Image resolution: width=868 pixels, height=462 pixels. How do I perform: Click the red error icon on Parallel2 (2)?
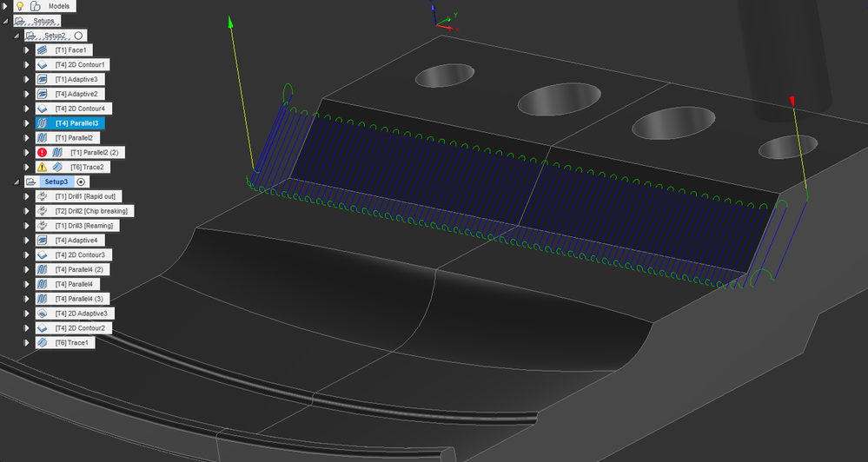(42, 152)
